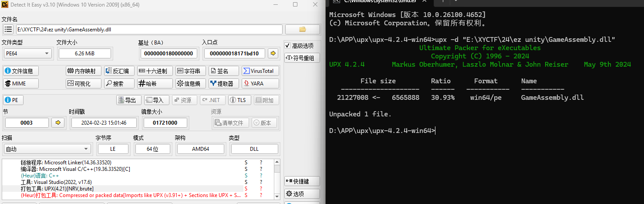The width and height of the screenshot is (644, 204).
Task: Click the PE info button
Action: pos(13,100)
